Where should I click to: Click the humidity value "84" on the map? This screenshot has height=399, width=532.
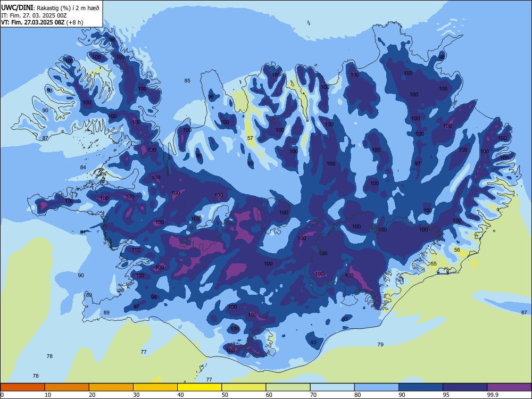[x=83, y=167]
